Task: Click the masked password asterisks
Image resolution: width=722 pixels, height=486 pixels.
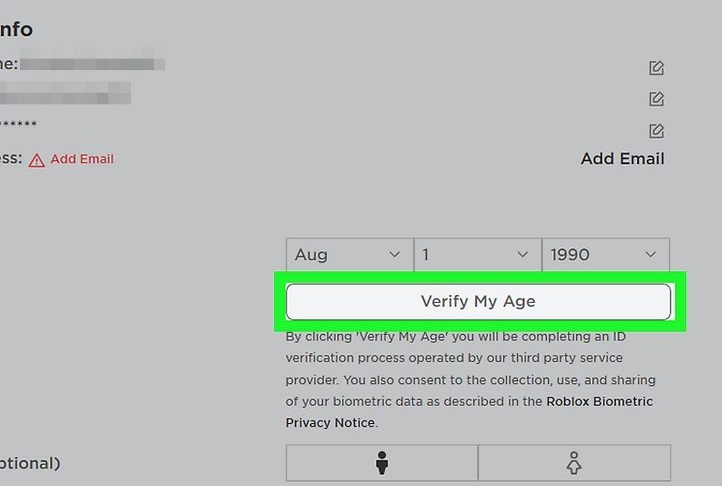Action: click(18, 126)
